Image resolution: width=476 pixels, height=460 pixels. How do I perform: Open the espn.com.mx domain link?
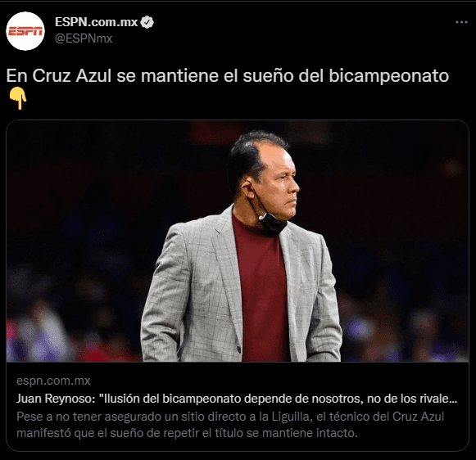coord(53,381)
